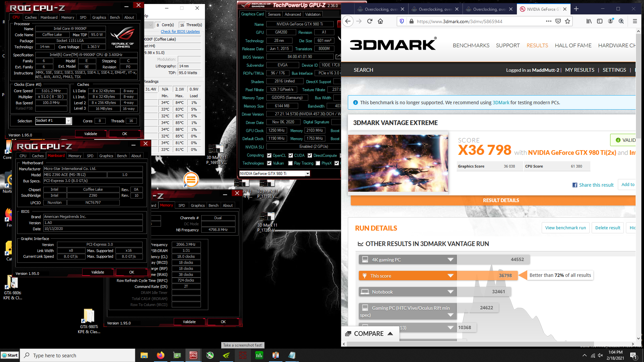Viewport: 644px width, 362px height.
Task: Toggle PhysX checkbox in GPU-Z
Action: click(318, 163)
